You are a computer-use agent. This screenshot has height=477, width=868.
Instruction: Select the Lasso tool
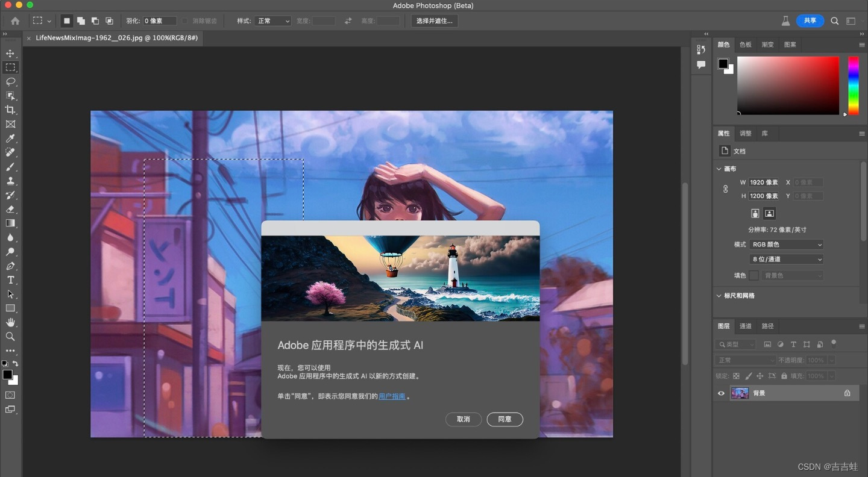click(x=10, y=81)
